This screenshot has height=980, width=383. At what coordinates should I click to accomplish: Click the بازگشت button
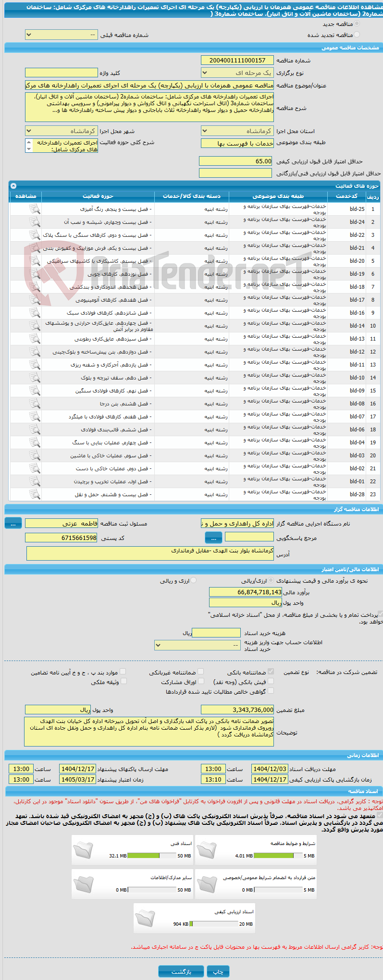pos(181,971)
